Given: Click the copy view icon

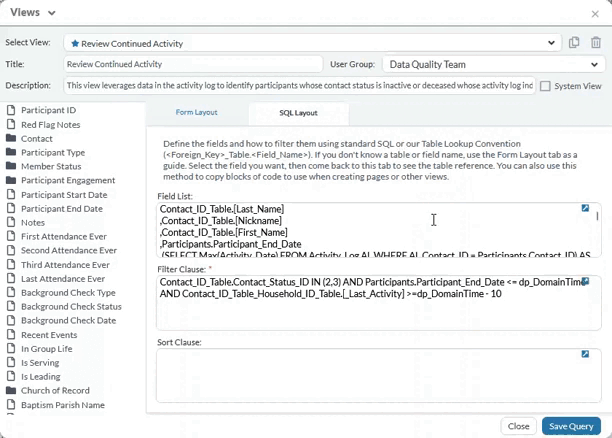Looking at the screenshot, I should click(574, 43).
